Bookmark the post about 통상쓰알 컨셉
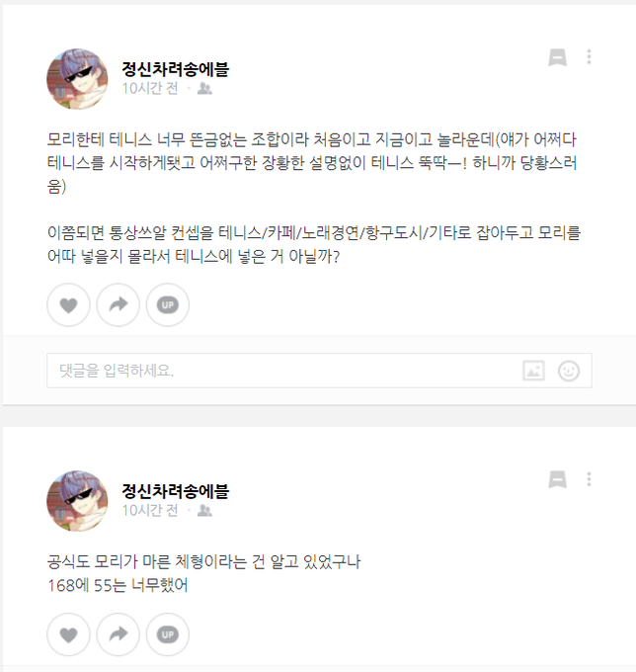This screenshot has width=636, height=672. 558,57
